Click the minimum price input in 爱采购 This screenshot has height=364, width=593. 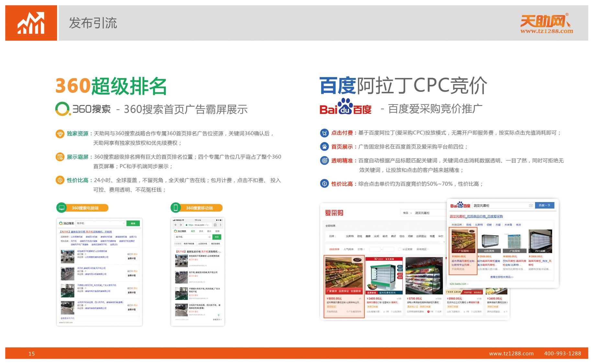pos(375,249)
